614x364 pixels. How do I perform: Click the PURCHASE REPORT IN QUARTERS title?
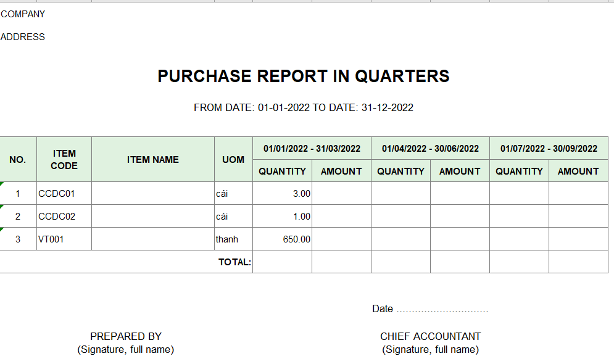coord(304,77)
